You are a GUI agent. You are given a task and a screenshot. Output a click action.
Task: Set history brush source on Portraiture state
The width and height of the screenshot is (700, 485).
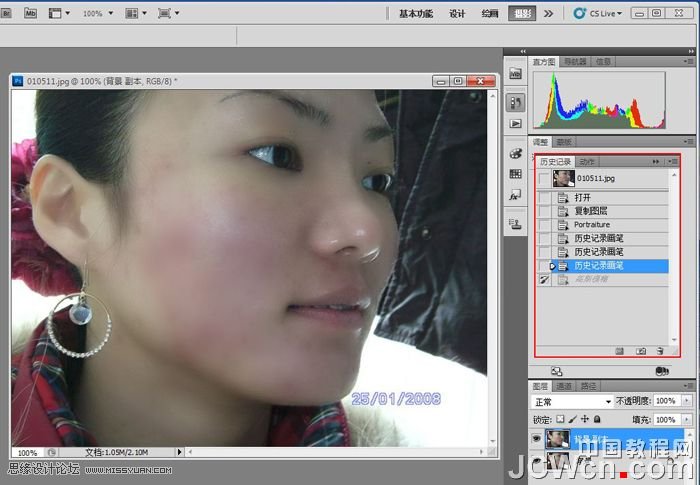tap(544, 225)
